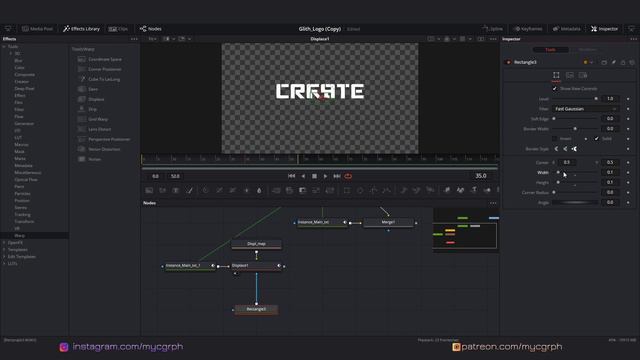Select the Rectangle3 node

point(256,309)
